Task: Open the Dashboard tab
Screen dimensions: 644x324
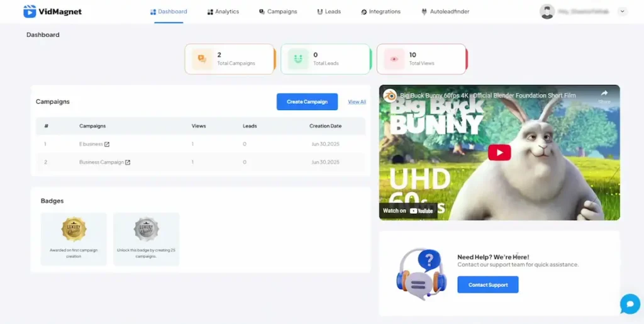Action: point(169,11)
